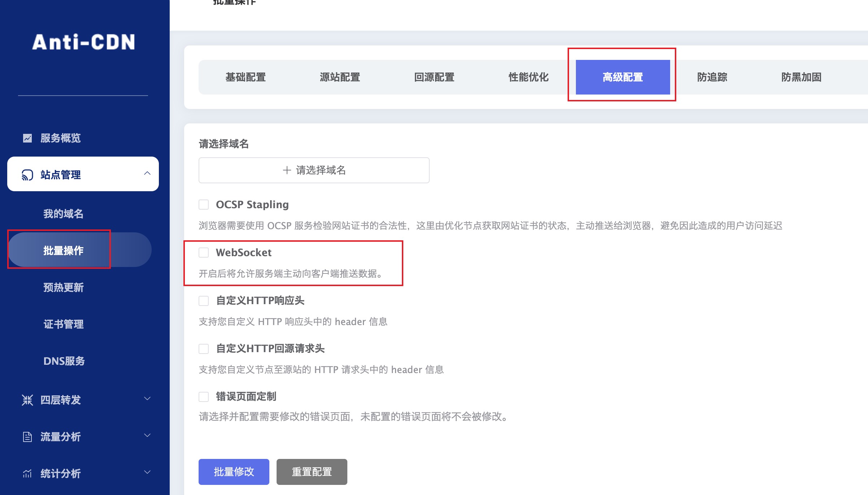Click the site management cast icon
The height and width of the screenshot is (495, 868).
[x=27, y=175]
